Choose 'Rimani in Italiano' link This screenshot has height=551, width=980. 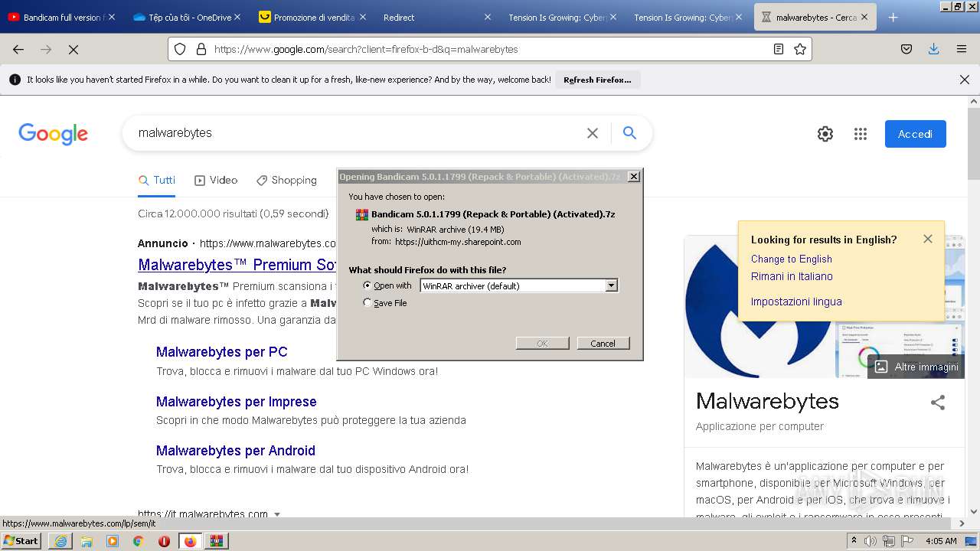792,276
